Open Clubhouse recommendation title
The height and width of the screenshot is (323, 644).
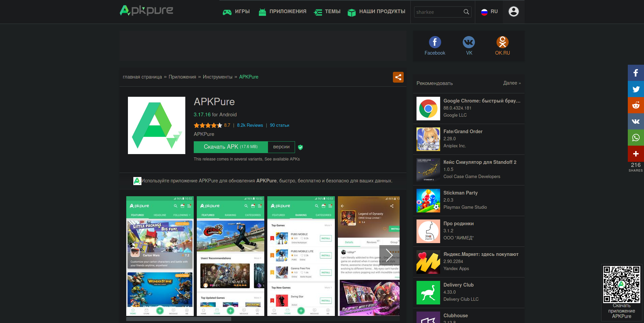(456, 316)
